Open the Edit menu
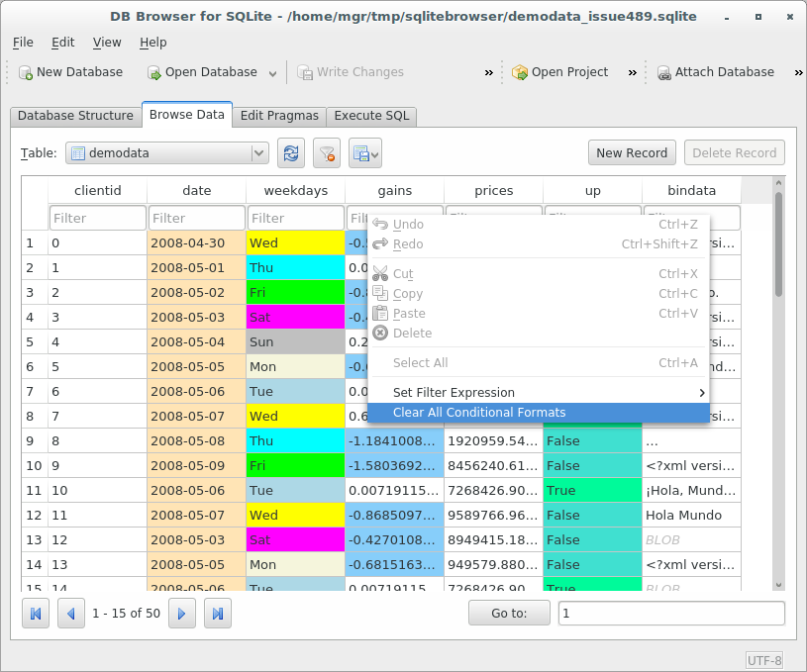Image resolution: width=807 pixels, height=672 pixels. pyautogui.click(x=62, y=43)
